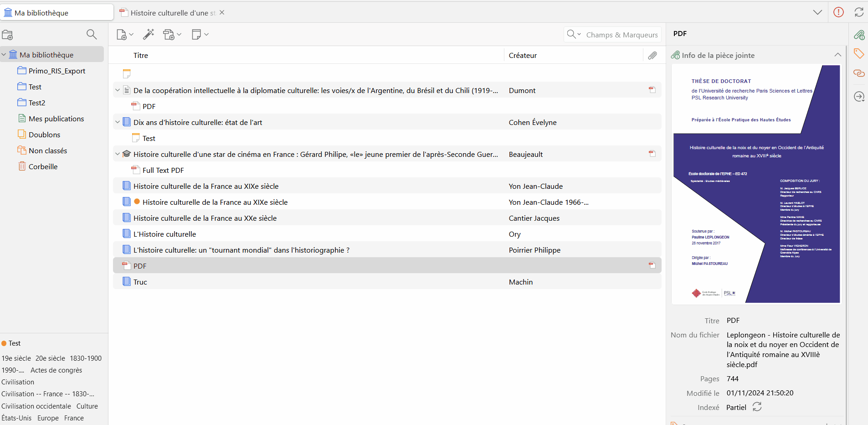868x425 pixels.
Task: Start a sync with the refresh icon
Action: (x=859, y=12)
